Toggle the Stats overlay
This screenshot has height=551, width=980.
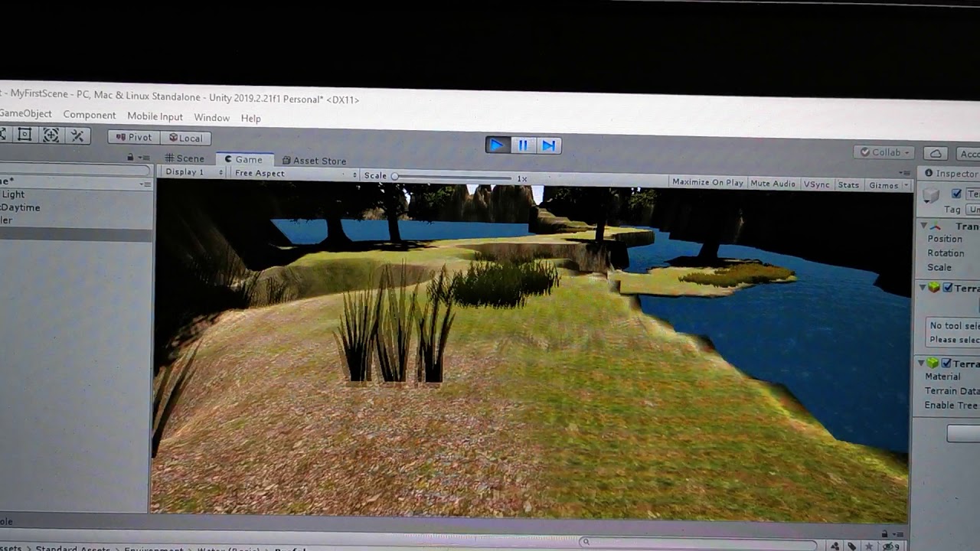click(x=848, y=184)
